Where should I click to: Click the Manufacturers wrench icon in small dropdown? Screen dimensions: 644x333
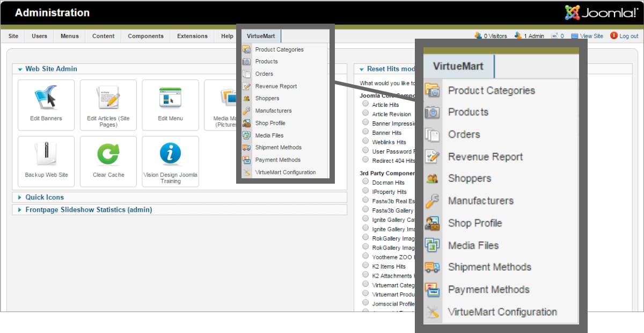pos(246,111)
